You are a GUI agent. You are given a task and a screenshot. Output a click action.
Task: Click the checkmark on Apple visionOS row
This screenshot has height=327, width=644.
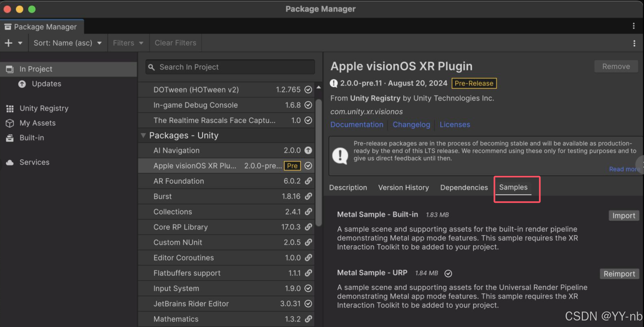pos(308,166)
